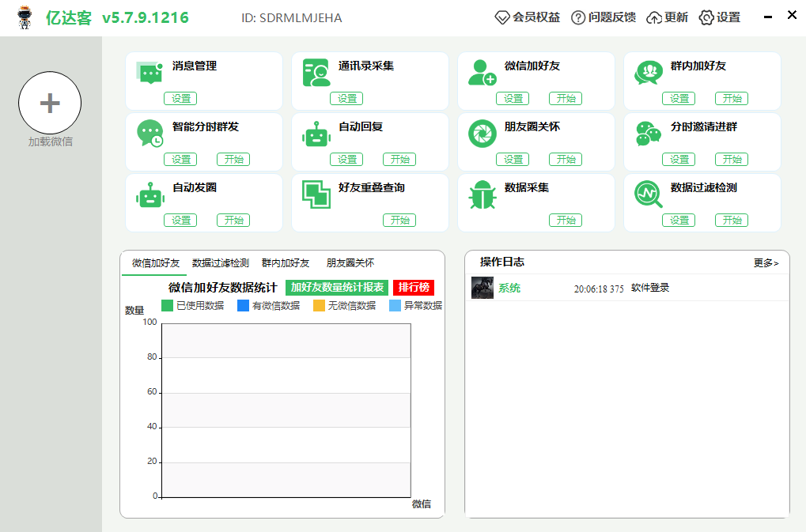Open the 加好友数量统计报表 report
806x532 pixels.
click(337, 288)
